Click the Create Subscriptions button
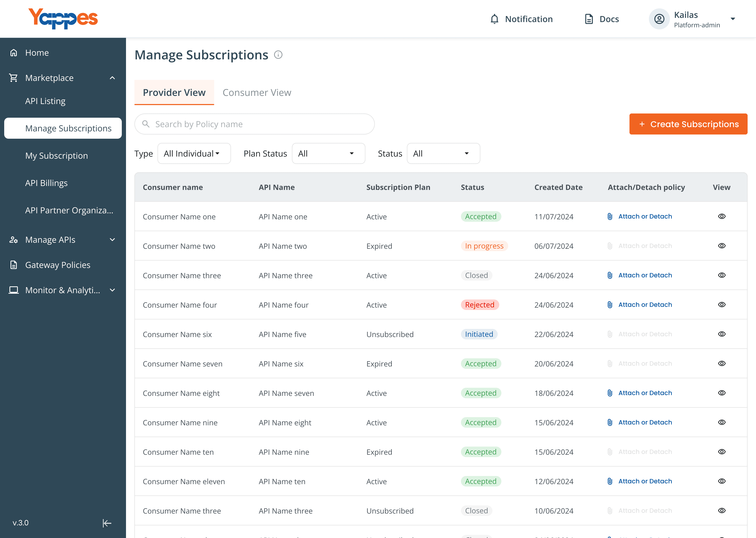This screenshot has height=538, width=756. 688,124
